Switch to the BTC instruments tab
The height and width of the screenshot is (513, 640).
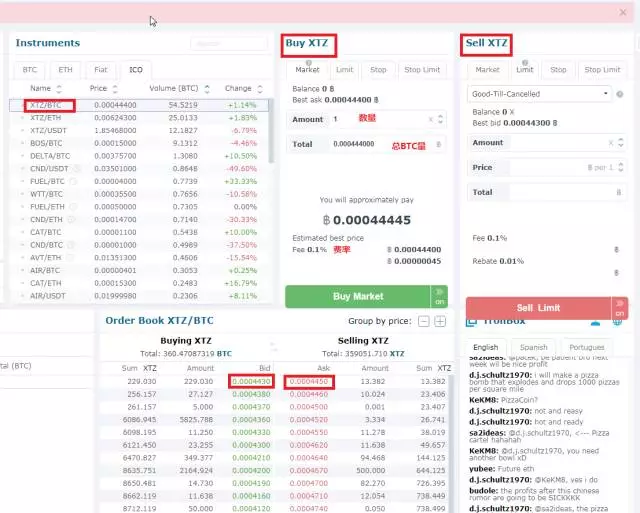tap(30, 70)
